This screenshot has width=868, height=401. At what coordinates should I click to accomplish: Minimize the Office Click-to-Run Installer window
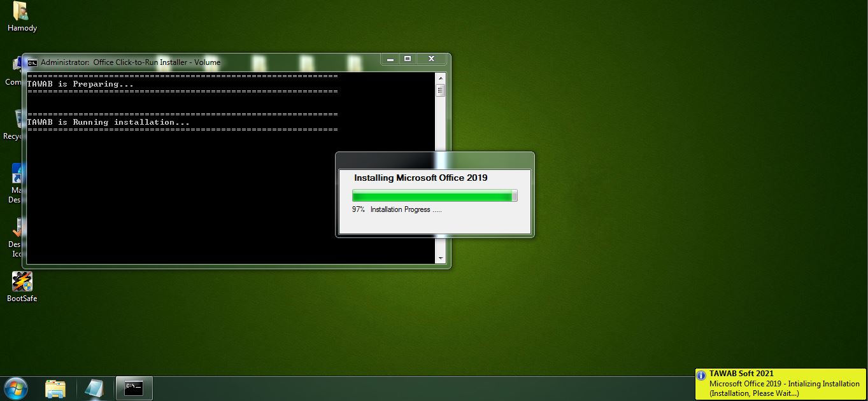390,59
